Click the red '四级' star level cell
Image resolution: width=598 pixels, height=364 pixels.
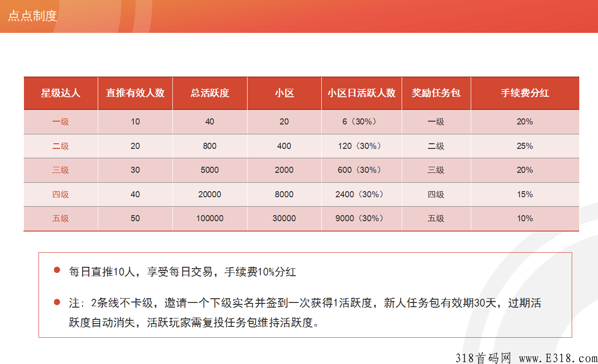pos(61,194)
